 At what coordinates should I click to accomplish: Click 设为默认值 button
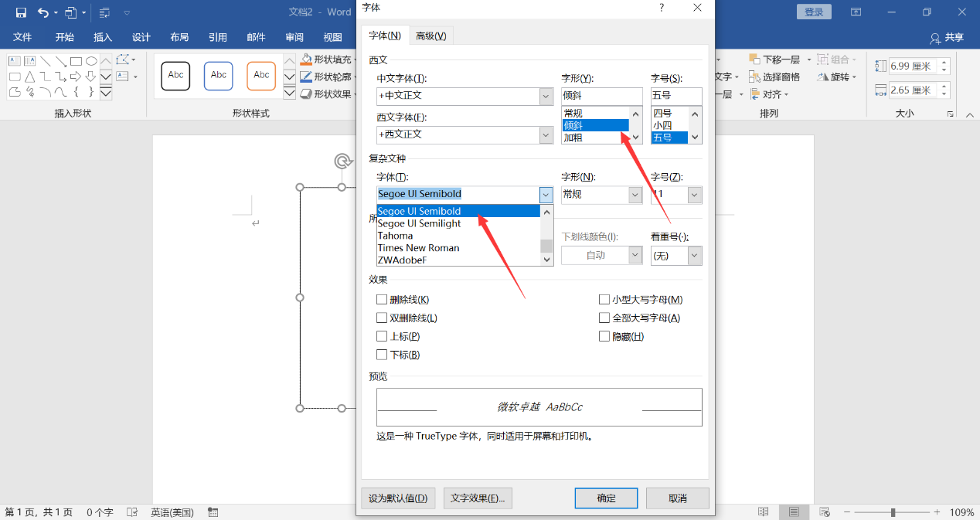point(398,498)
